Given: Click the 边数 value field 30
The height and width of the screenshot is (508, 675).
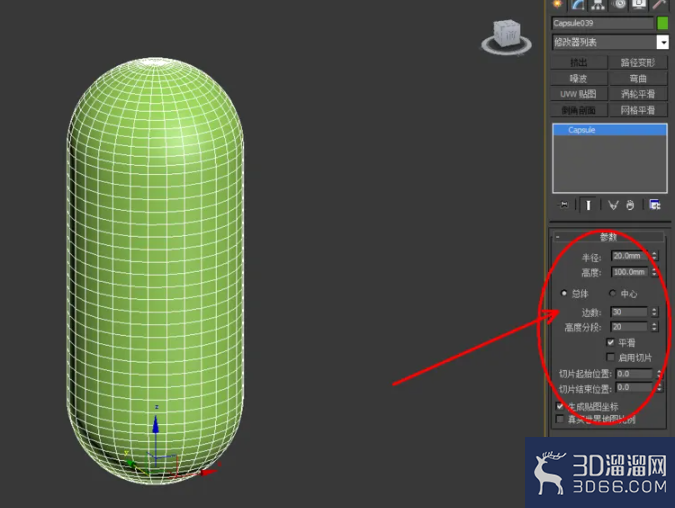Looking at the screenshot, I should (x=629, y=312).
